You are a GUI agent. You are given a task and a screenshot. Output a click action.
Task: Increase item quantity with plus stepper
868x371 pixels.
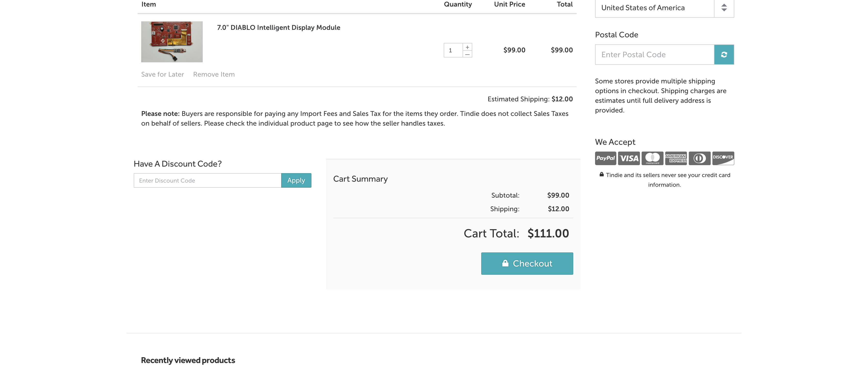pos(467,47)
